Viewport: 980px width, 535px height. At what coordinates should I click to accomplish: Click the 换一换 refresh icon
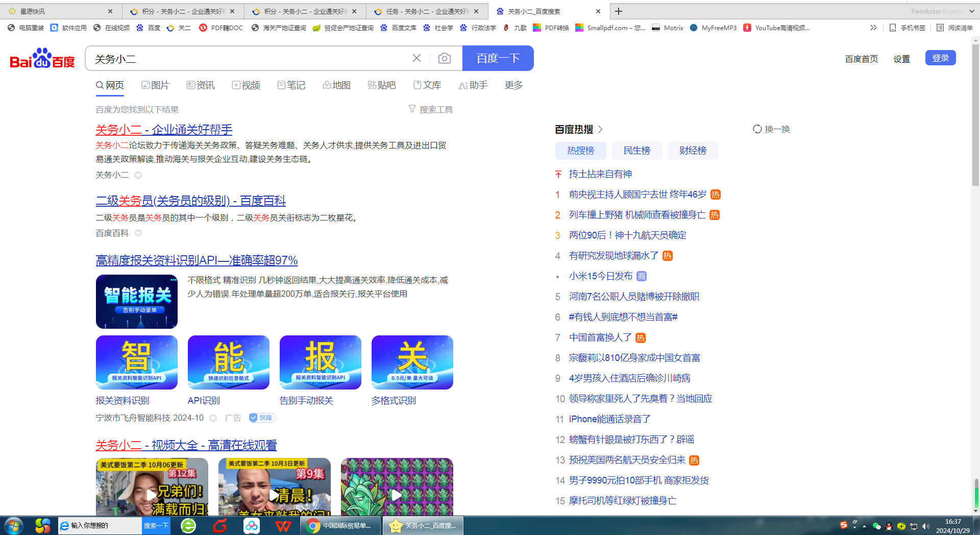757,129
